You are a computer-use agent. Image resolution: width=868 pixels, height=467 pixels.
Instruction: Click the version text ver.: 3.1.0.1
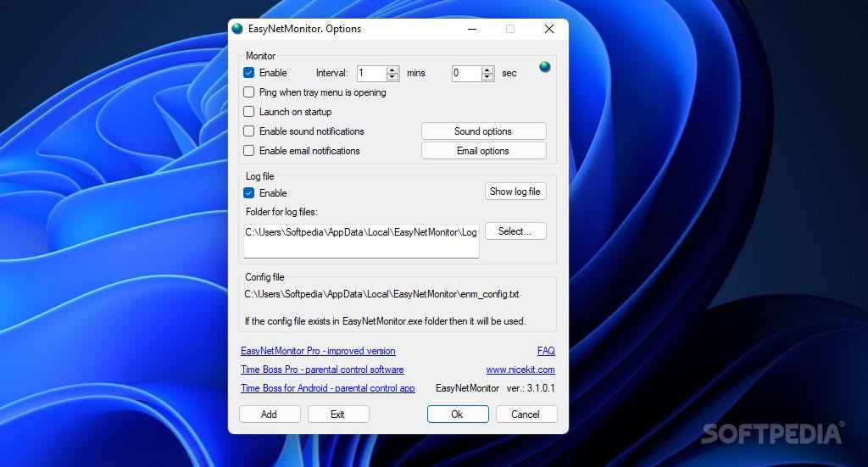click(x=531, y=388)
